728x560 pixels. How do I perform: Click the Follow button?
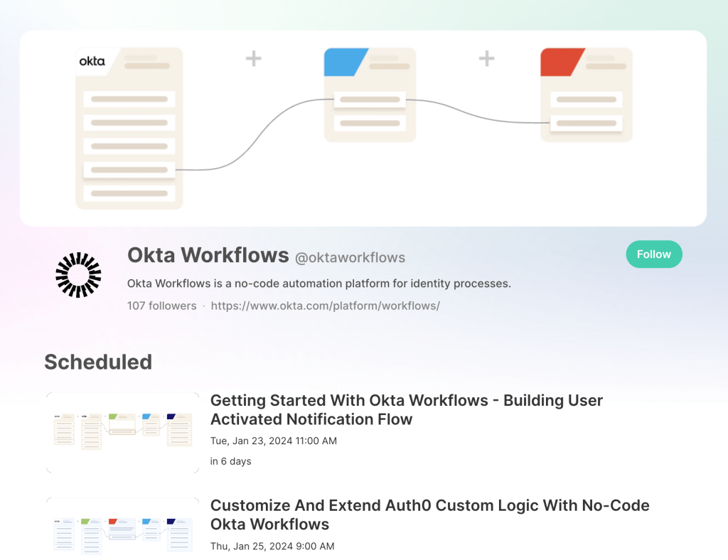[x=653, y=254]
